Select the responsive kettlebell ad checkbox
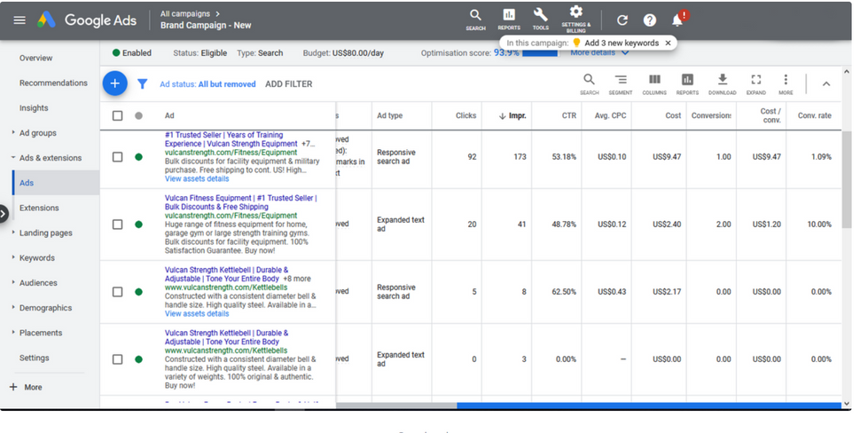Screen dimensions: 868x433 (x=117, y=292)
